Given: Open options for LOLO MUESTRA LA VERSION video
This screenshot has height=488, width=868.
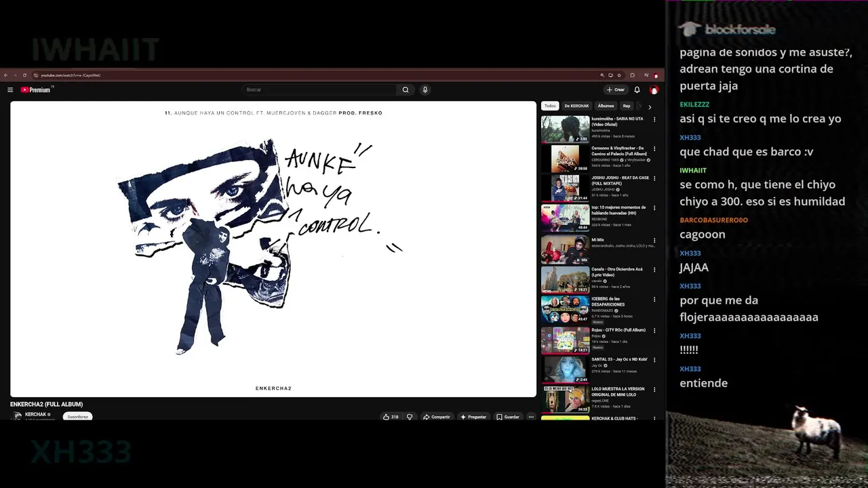Looking at the screenshot, I should coord(654,390).
